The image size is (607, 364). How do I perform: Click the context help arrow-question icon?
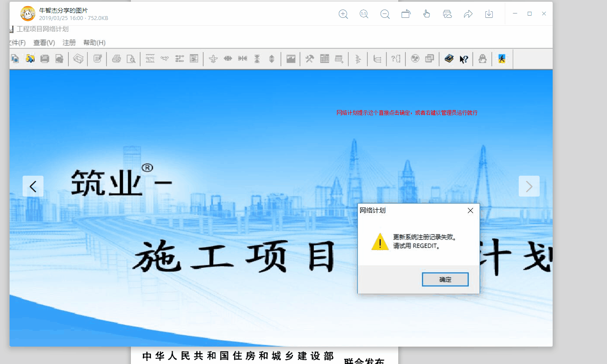(464, 59)
